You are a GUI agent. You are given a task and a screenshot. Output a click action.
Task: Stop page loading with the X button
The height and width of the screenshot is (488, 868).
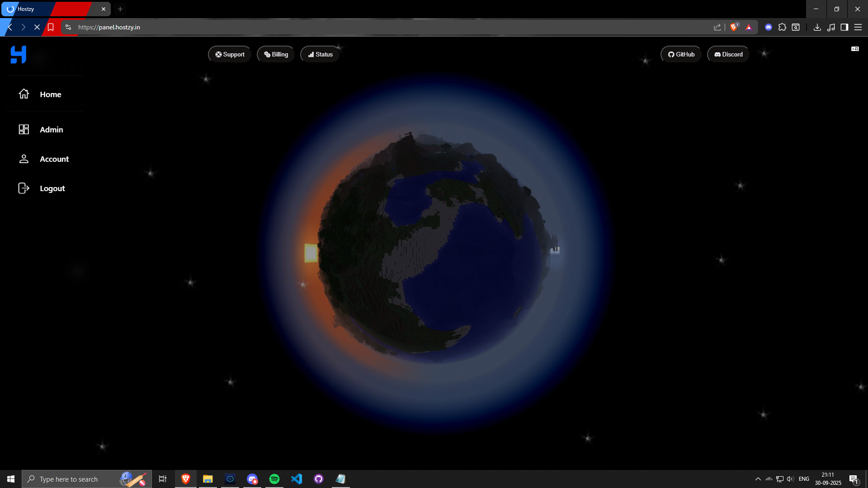(37, 27)
